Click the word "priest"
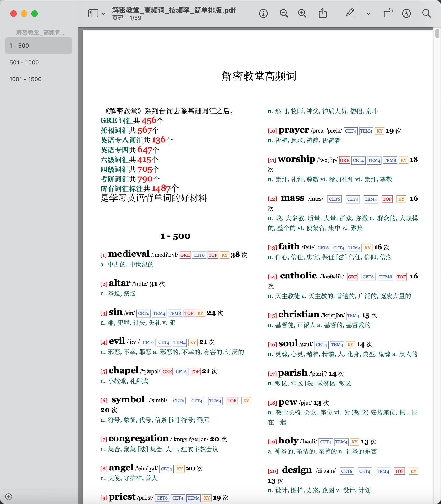 [x=122, y=497]
